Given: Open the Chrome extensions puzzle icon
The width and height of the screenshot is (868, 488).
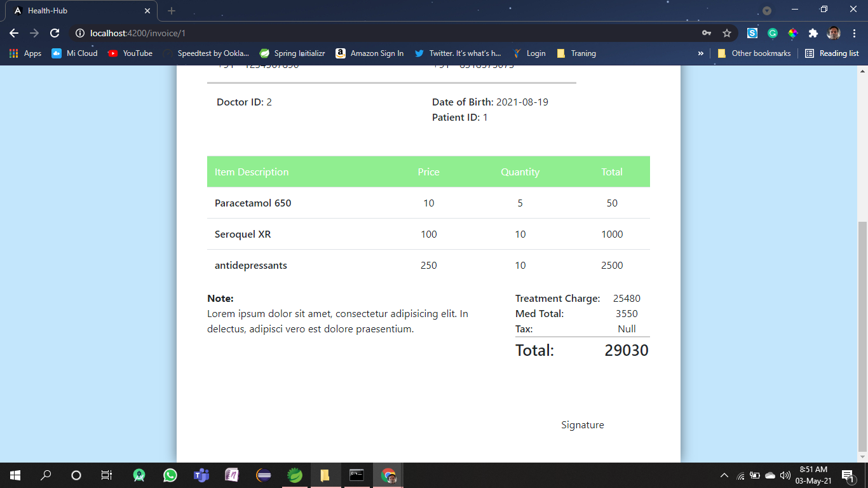Looking at the screenshot, I should (813, 33).
